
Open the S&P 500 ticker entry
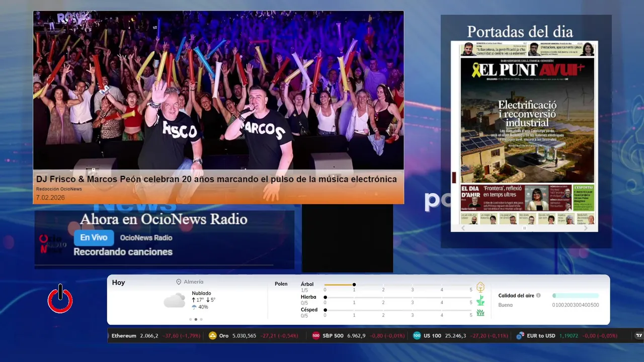click(358, 336)
